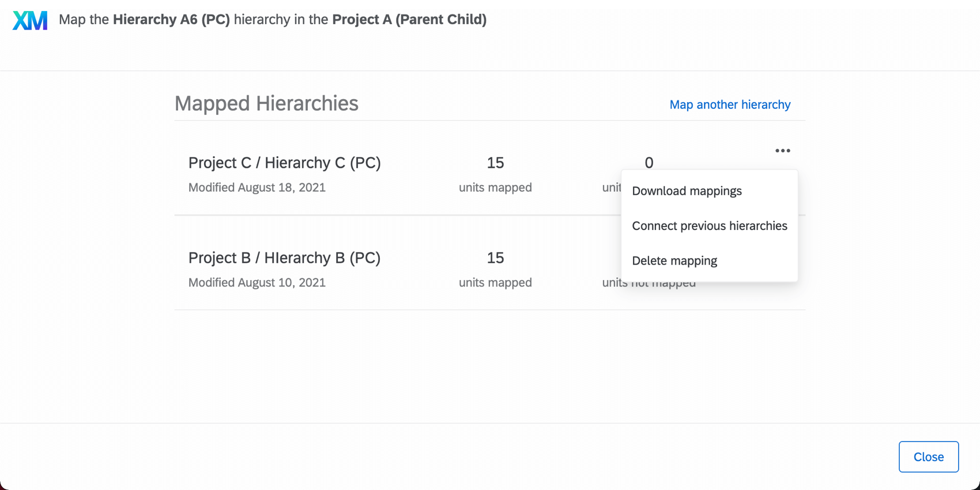The height and width of the screenshot is (490, 980).
Task: Select the Project B / HIerarchy B (PC) mapping row
Action: [284, 258]
